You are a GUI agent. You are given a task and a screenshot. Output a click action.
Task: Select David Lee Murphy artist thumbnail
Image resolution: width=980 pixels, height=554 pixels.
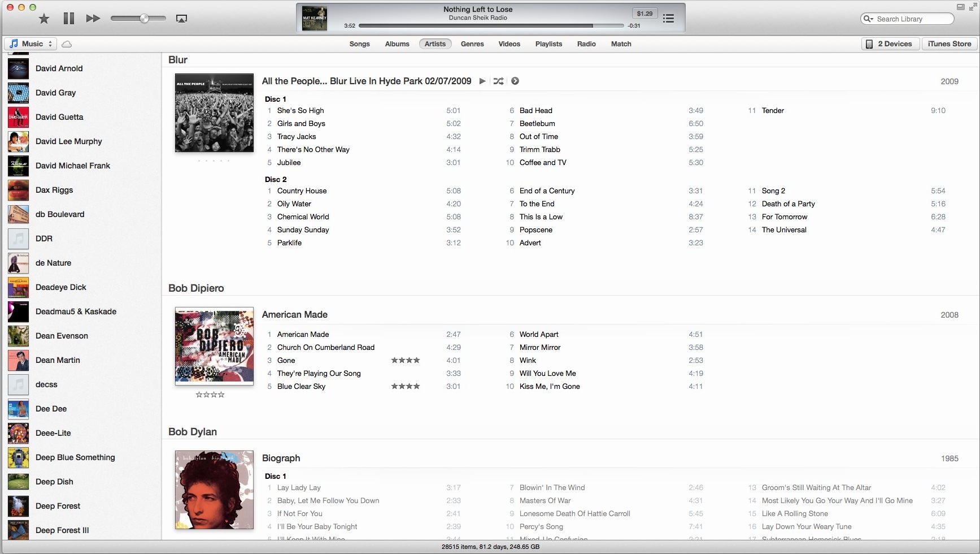point(18,141)
